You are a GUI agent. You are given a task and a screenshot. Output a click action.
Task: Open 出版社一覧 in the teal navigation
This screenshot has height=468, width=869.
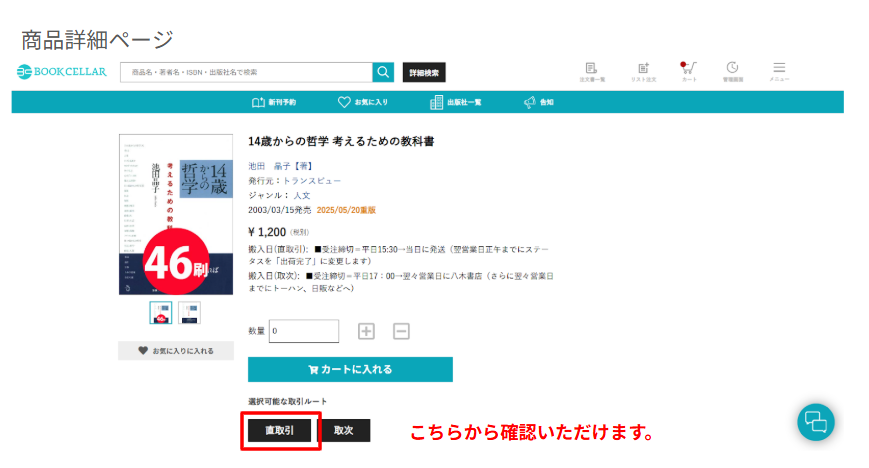(x=456, y=102)
